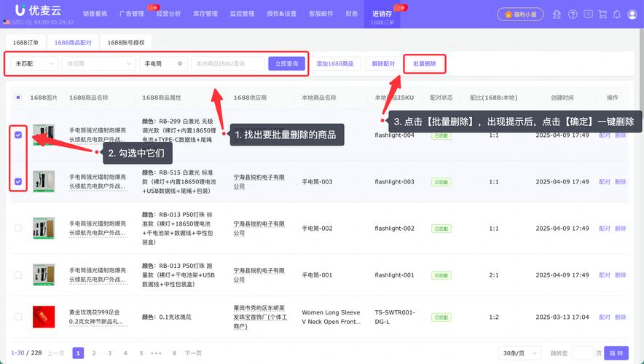
Task: Expand the 30条/页 page size dropdown
Action: coord(519,353)
